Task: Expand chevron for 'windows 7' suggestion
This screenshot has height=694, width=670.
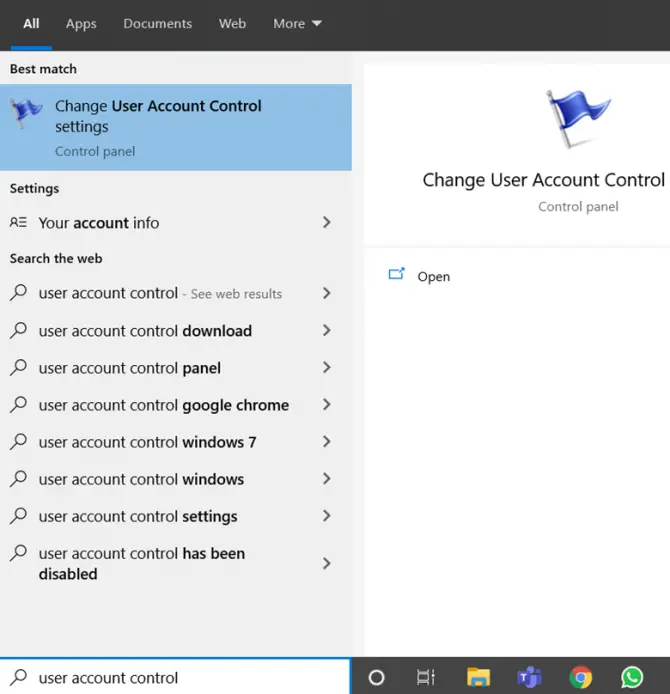Action: pyautogui.click(x=327, y=442)
